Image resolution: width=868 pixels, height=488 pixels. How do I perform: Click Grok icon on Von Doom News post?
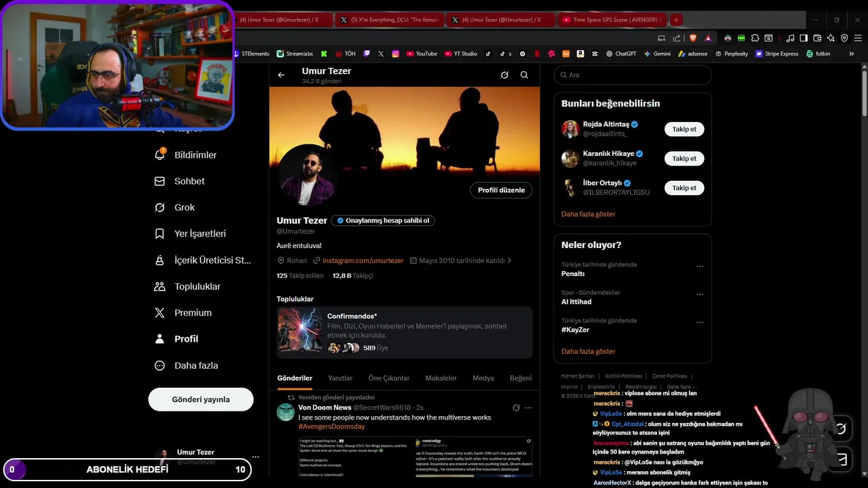pyautogui.click(x=516, y=407)
